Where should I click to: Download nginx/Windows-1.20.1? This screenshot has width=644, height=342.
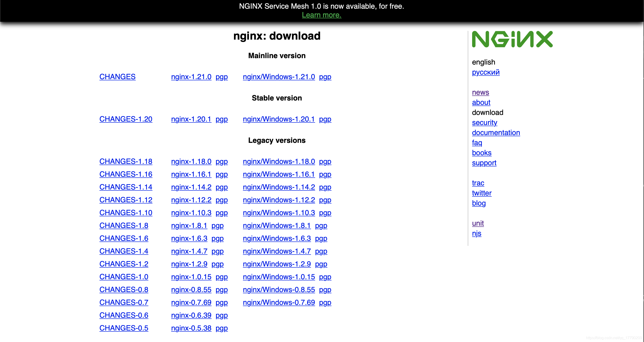pos(279,119)
